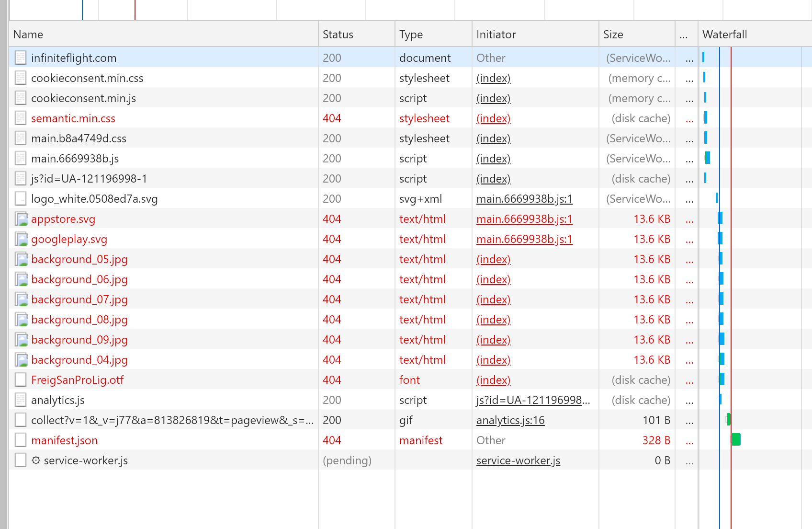Click the gear icon on service-worker.js row
Image resolution: width=812 pixels, height=529 pixels.
click(36, 460)
